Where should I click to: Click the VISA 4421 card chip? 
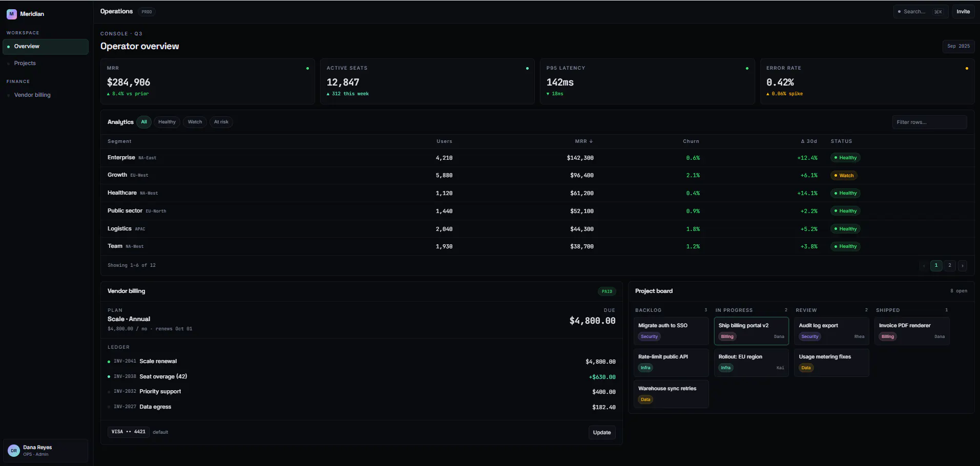click(x=129, y=432)
